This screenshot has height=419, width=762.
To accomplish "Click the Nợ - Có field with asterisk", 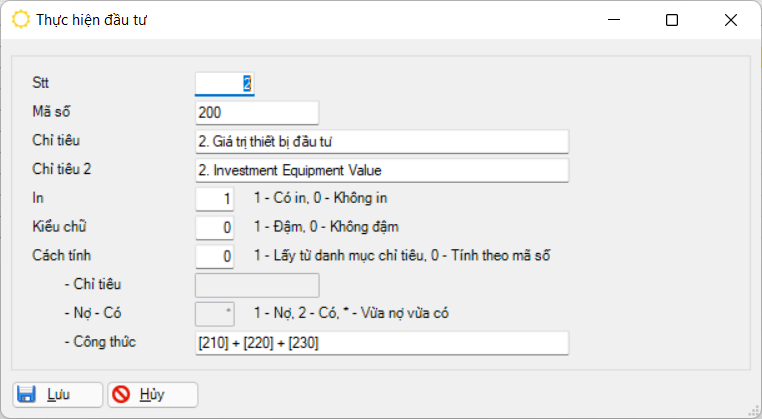I will (x=214, y=314).
